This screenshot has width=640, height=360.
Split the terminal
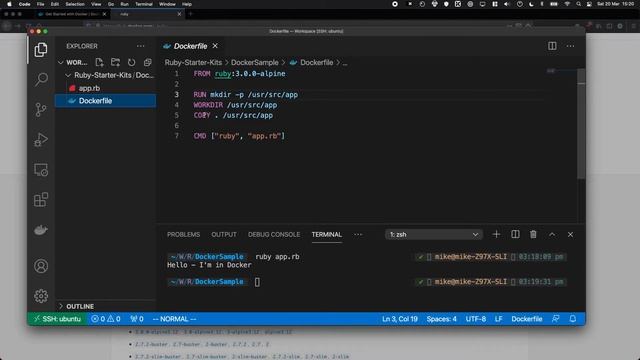(x=515, y=234)
